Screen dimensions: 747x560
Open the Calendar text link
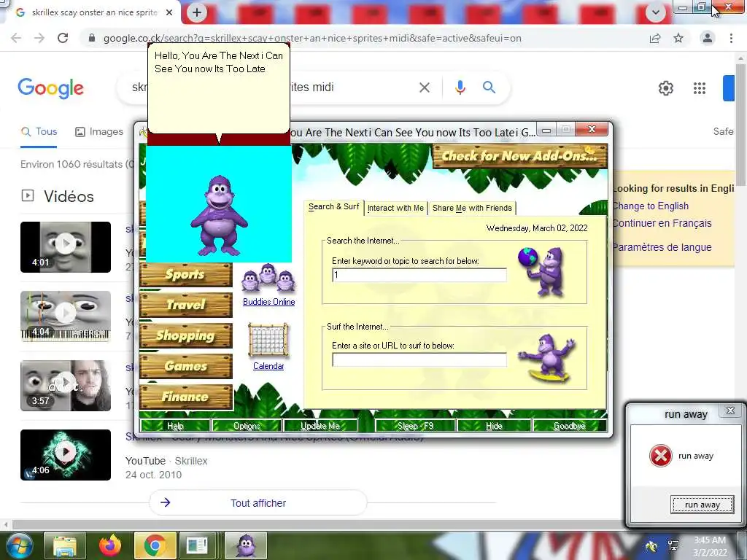point(268,366)
